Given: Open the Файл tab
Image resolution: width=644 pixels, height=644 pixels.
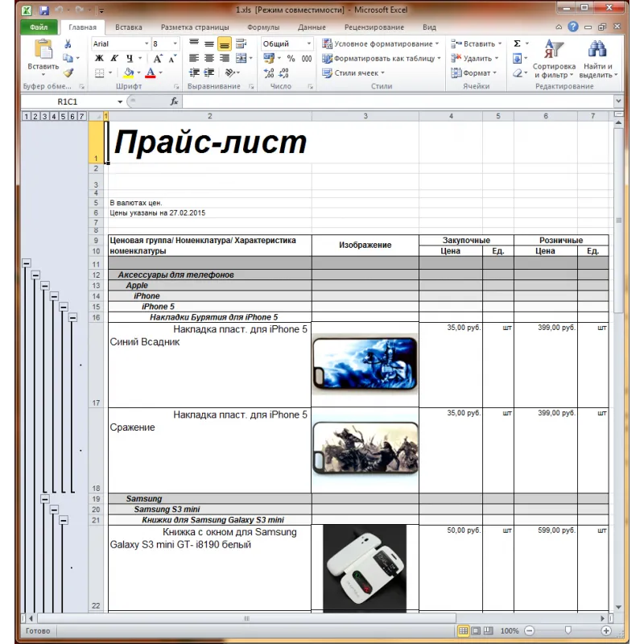Looking at the screenshot, I should pos(39,27).
